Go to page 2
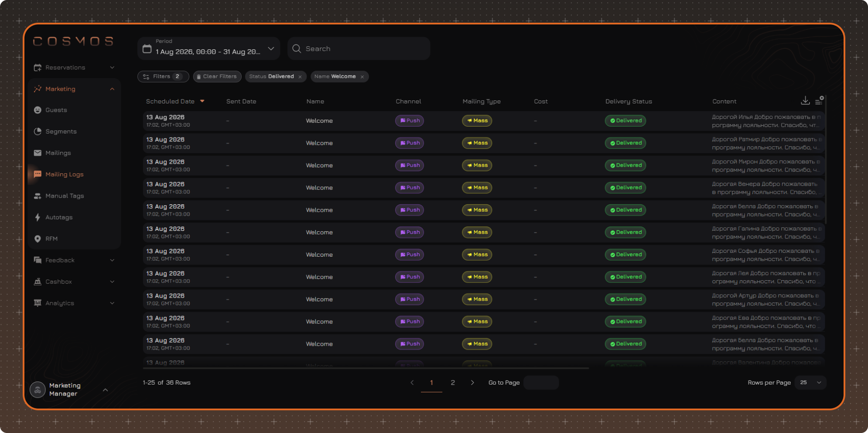The width and height of the screenshot is (868, 433). tap(453, 382)
